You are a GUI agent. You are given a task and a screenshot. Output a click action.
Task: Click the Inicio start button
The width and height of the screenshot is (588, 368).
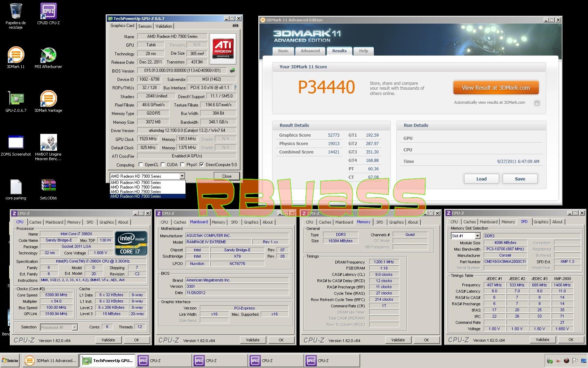click(x=10, y=360)
